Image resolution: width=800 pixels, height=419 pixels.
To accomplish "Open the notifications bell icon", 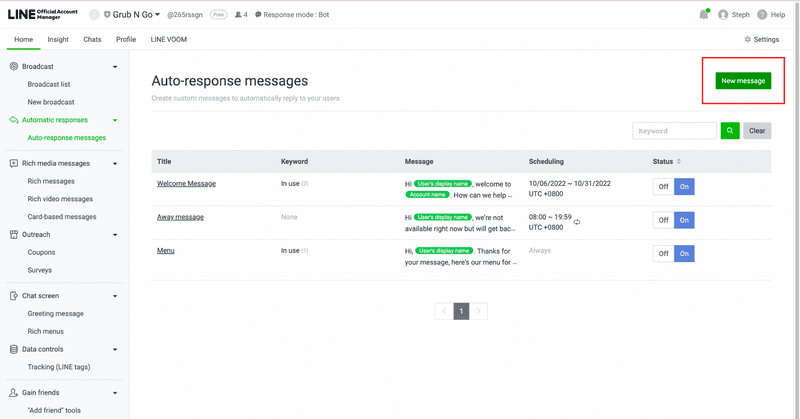I will click(x=704, y=14).
